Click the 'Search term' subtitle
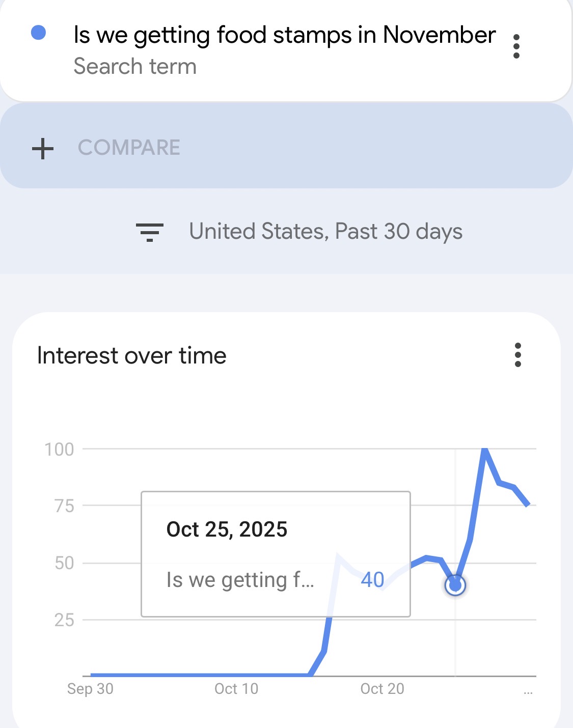Screen dimensions: 573x728 [135, 67]
